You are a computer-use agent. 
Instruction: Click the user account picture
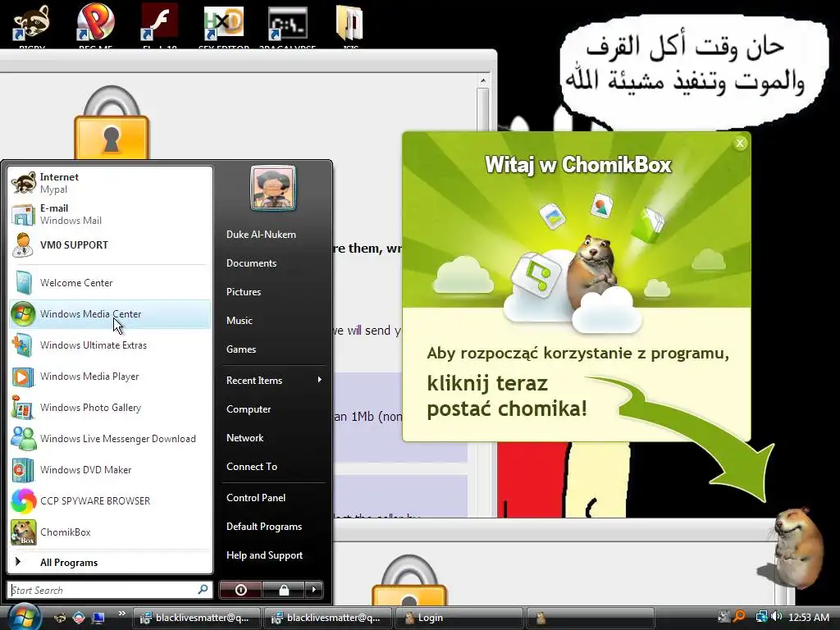tap(272, 188)
